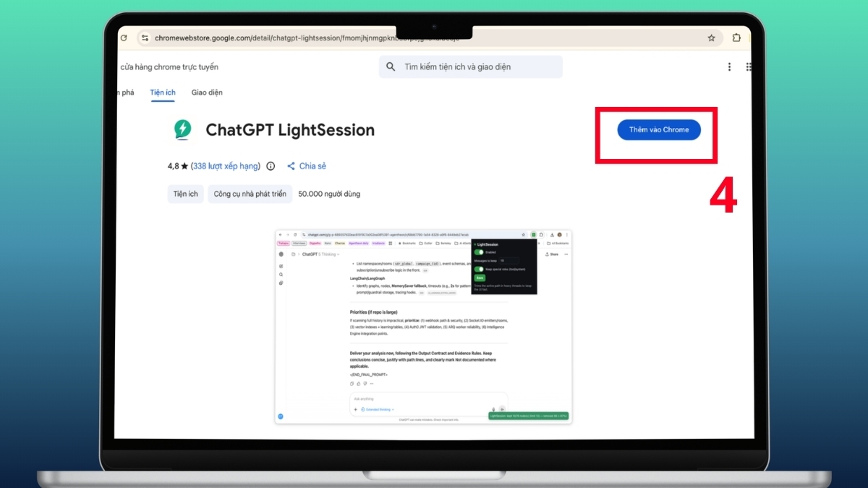This screenshot has height=488, width=868.
Task: Open the browser three-dot menu
Action: (729, 67)
